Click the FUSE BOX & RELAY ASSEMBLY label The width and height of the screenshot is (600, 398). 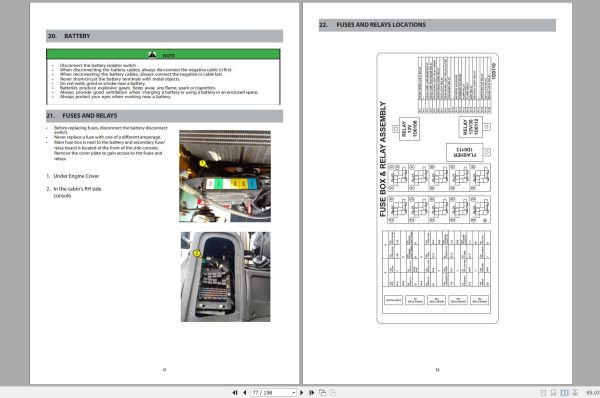tap(383, 159)
